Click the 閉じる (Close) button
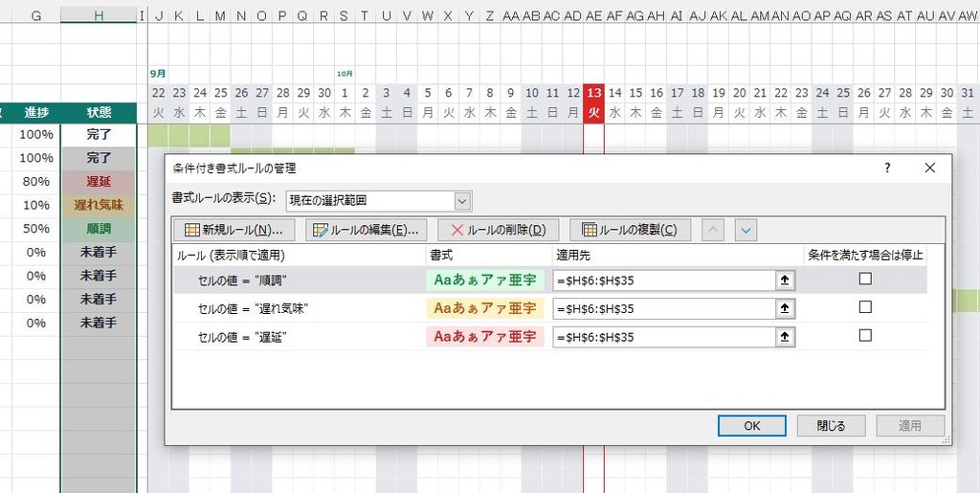Image resolution: width=980 pixels, height=493 pixels. tap(832, 426)
